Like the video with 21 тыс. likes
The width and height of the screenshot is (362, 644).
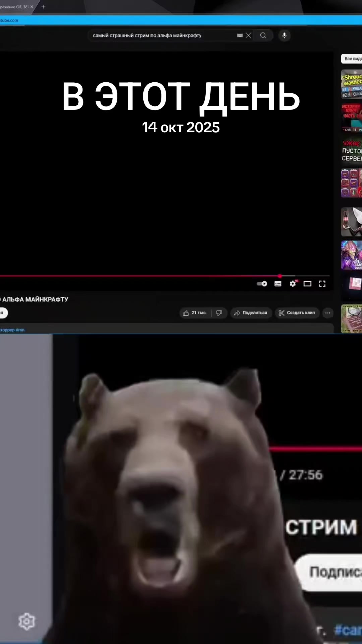(x=195, y=313)
